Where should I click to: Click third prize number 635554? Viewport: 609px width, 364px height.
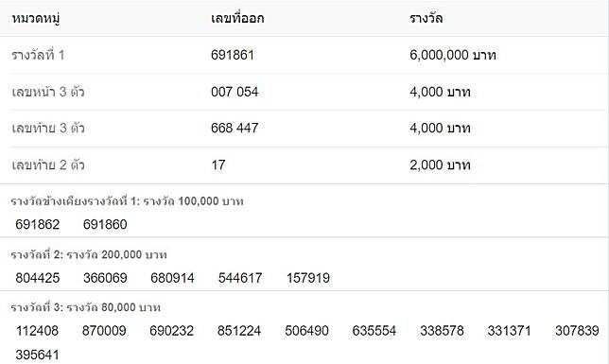374,331
